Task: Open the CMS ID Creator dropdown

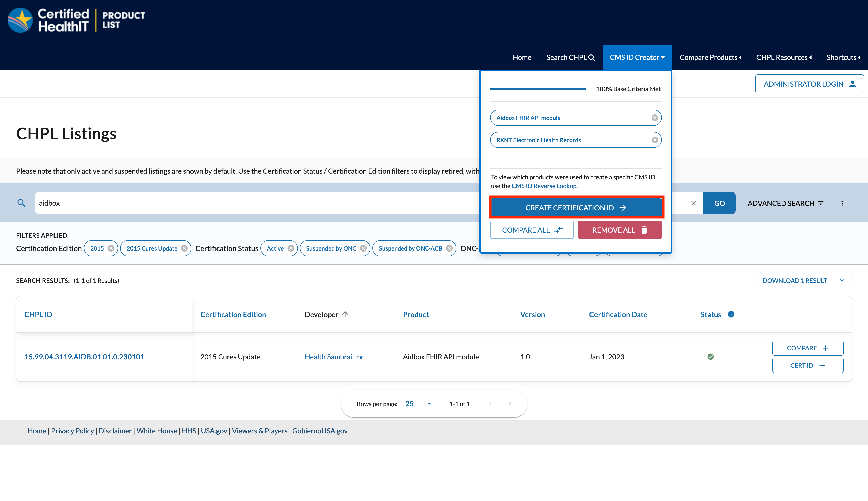Action: tap(637, 57)
